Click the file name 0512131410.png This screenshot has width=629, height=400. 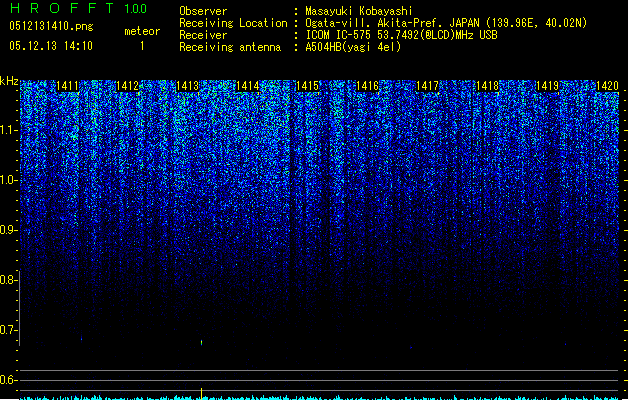pos(51,27)
